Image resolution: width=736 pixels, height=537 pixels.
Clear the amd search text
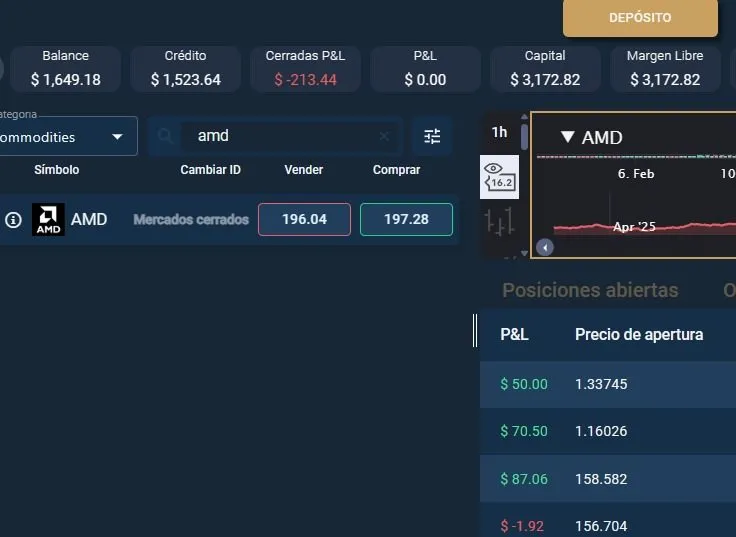(x=384, y=136)
